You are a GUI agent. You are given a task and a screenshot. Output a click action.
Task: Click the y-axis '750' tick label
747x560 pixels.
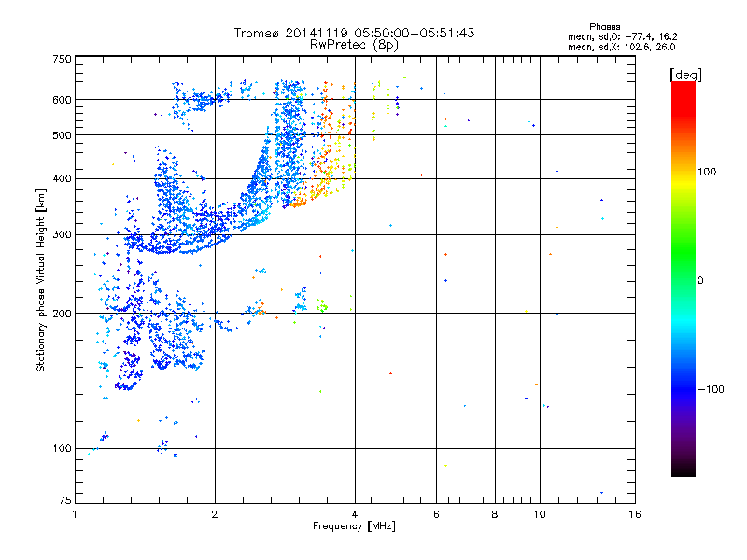click(62, 59)
